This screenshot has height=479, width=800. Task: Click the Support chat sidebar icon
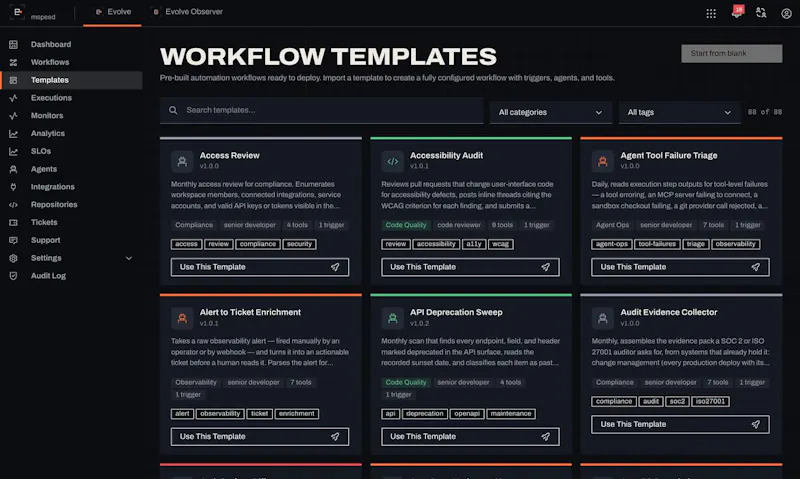click(x=13, y=240)
